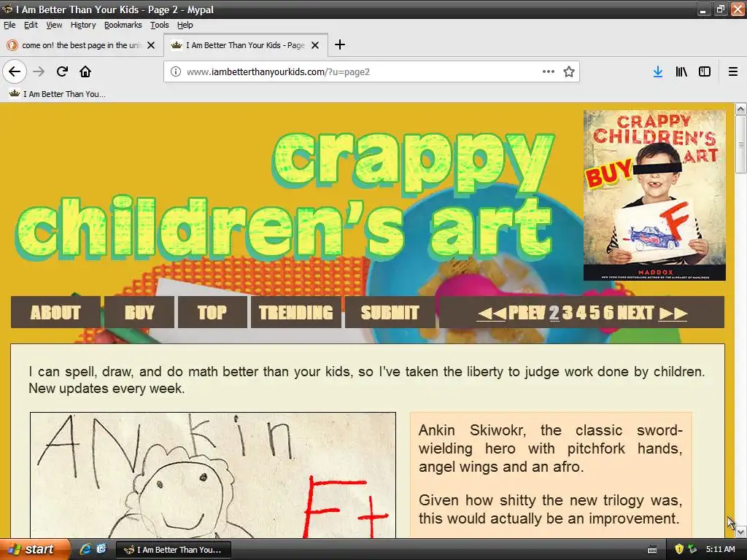Click the BUY navigation button
This screenshot has height=560, width=747.
pyautogui.click(x=139, y=312)
